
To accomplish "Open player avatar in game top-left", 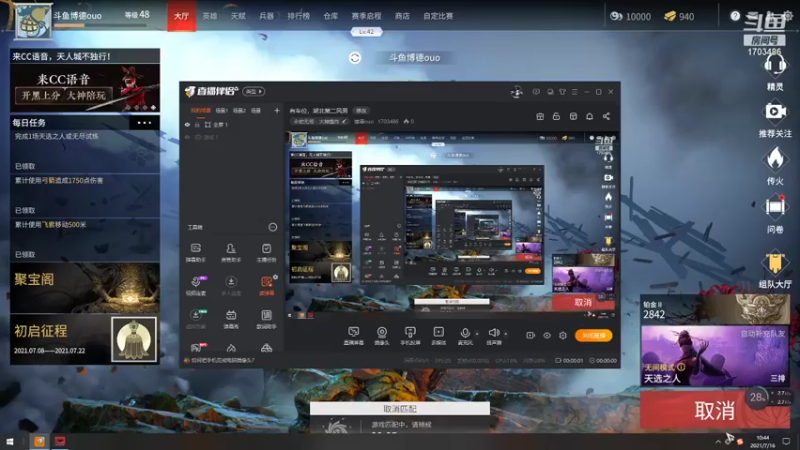I will [33, 20].
